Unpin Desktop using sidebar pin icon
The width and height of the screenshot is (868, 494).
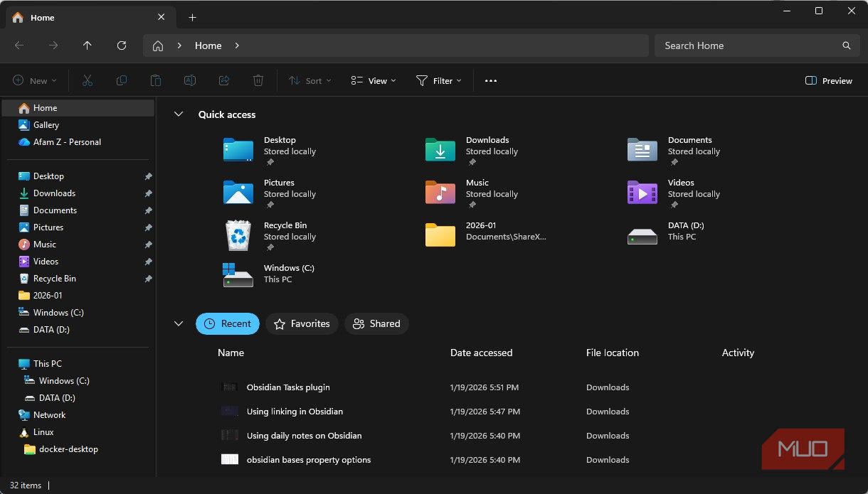click(x=148, y=176)
